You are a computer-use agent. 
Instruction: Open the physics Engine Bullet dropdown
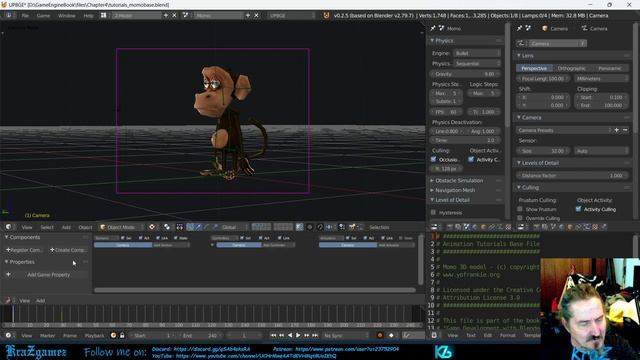(x=477, y=53)
